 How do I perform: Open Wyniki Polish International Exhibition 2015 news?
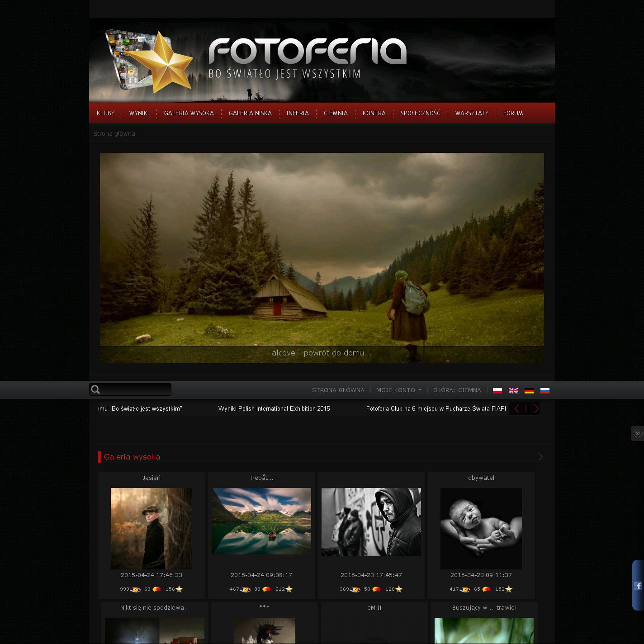[274, 408]
